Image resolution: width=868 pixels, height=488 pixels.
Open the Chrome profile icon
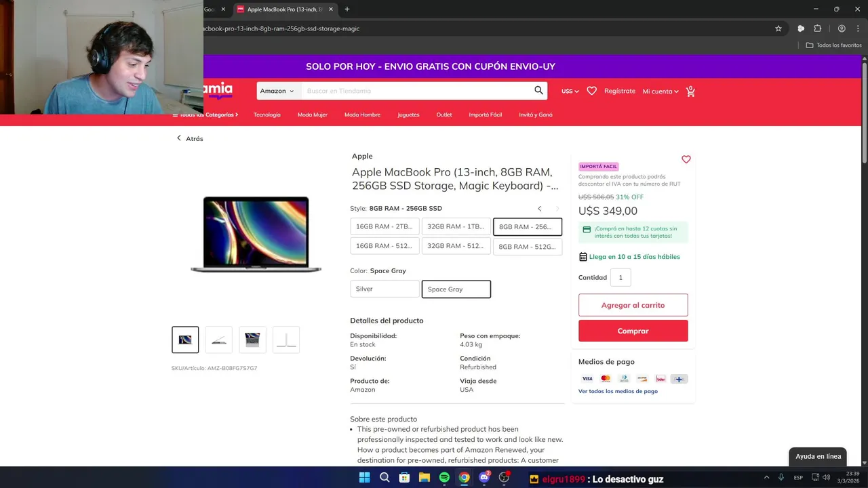[x=842, y=28]
